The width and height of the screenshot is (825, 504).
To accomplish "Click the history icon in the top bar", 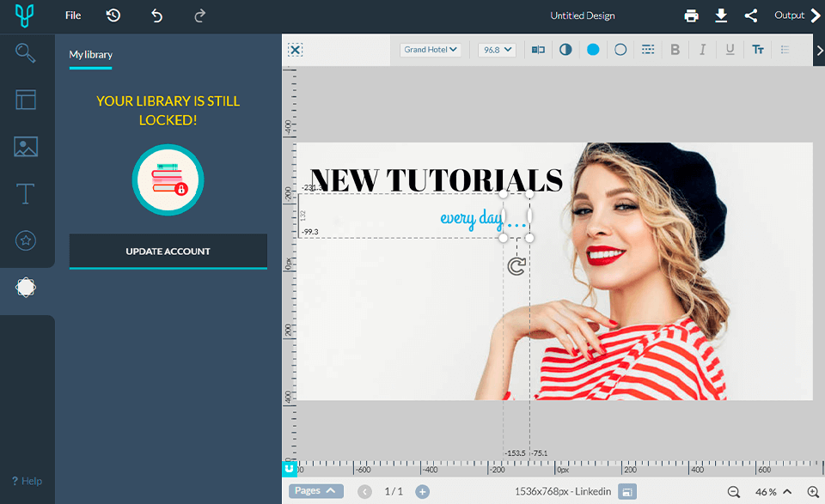I will click(113, 15).
